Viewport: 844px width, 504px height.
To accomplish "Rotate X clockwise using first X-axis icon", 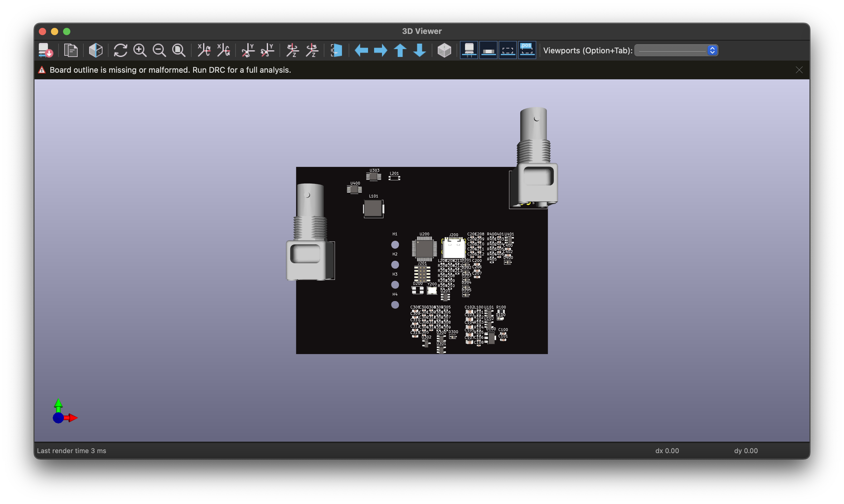I will pyautogui.click(x=204, y=50).
